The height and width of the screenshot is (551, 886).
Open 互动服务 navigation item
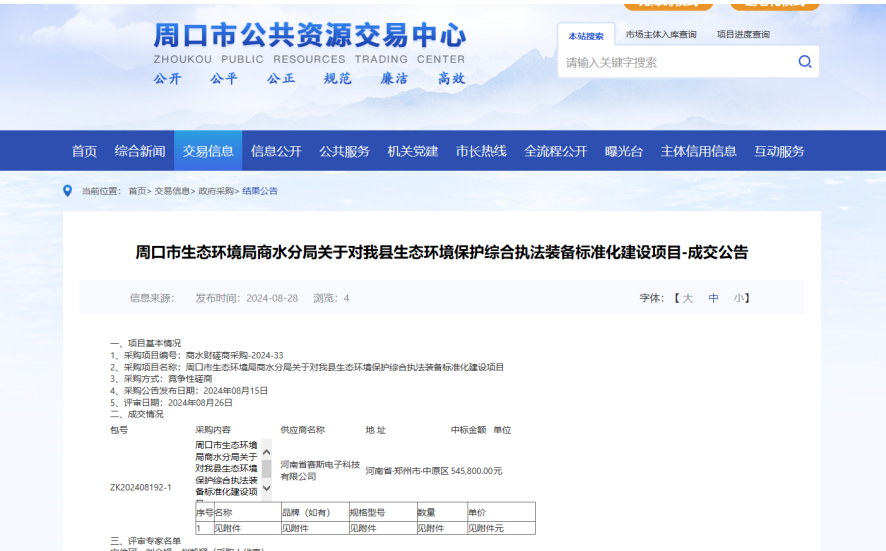coord(779,151)
